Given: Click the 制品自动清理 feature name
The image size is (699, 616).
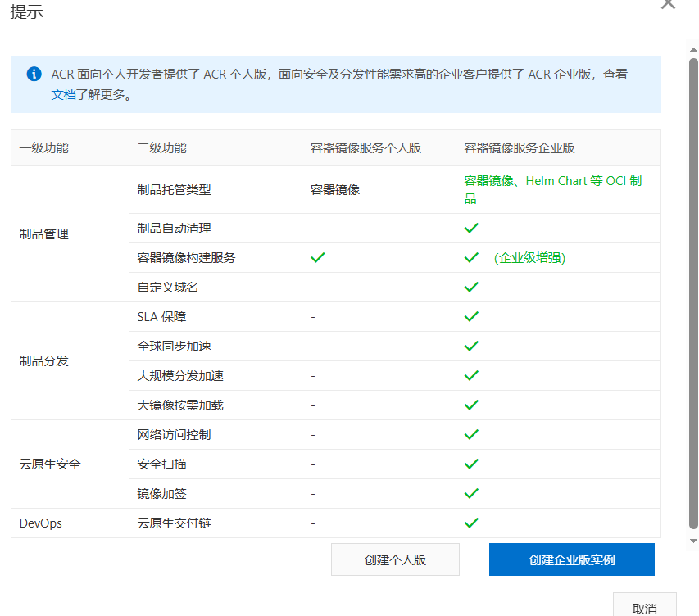Looking at the screenshot, I should [174, 229].
